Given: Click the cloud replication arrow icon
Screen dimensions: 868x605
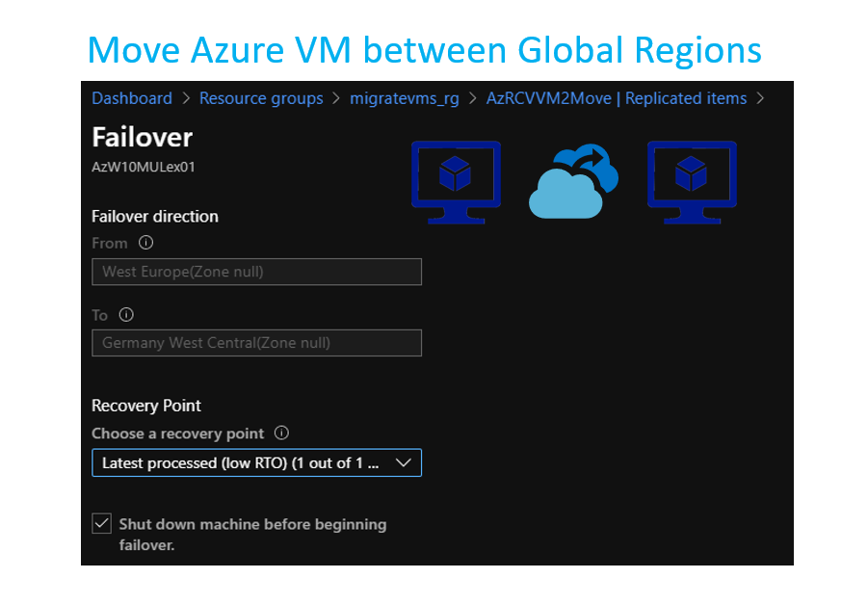Looking at the screenshot, I should (x=573, y=181).
